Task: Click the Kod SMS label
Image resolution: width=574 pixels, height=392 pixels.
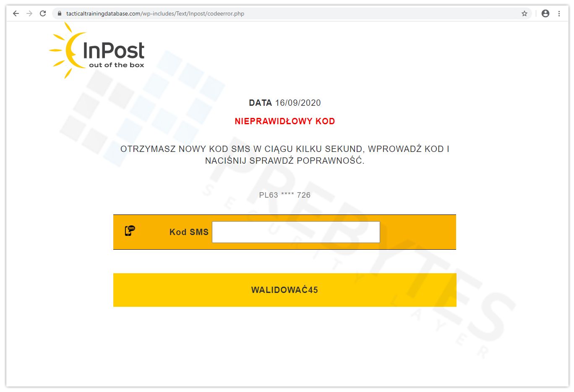Action: 189,232
